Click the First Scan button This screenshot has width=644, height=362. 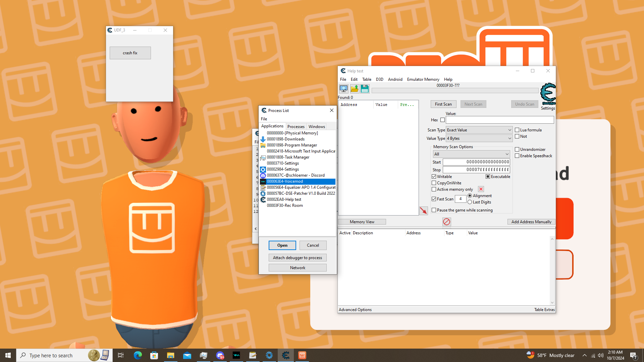coord(443,104)
